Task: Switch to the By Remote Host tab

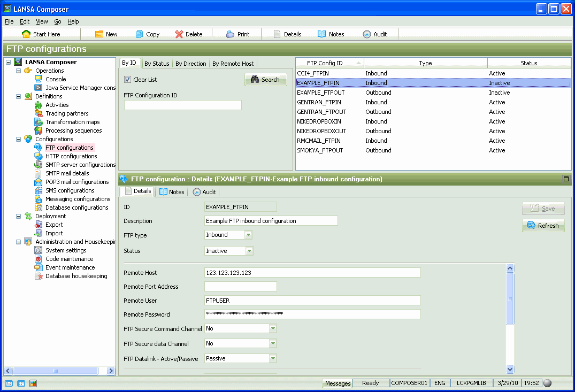Action: (x=233, y=63)
